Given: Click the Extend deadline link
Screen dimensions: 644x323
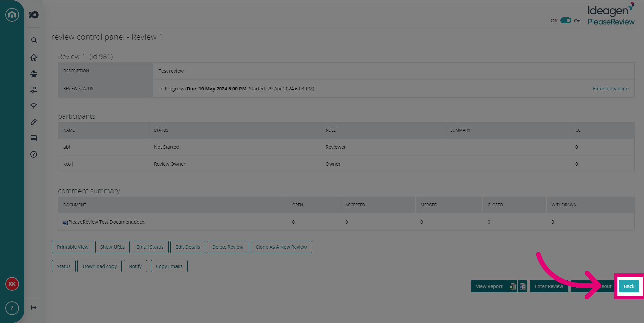Looking at the screenshot, I should [x=611, y=89].
